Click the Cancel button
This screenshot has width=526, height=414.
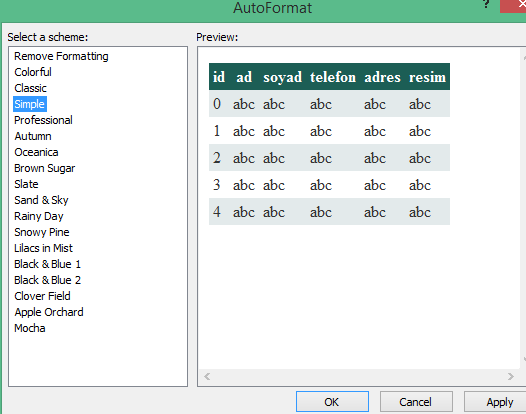click(x=416, y=402)
